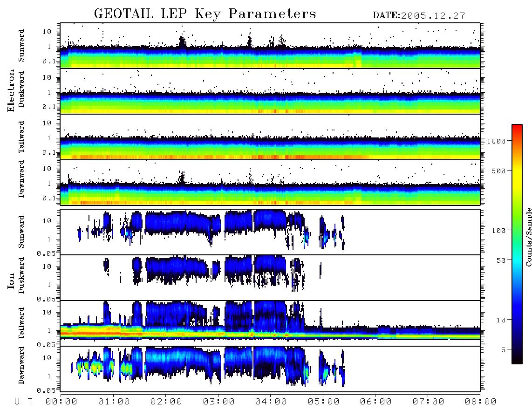532x410 pixels.
Task: Click the vertical "Electron" group label
Action: tap(11, 91)
